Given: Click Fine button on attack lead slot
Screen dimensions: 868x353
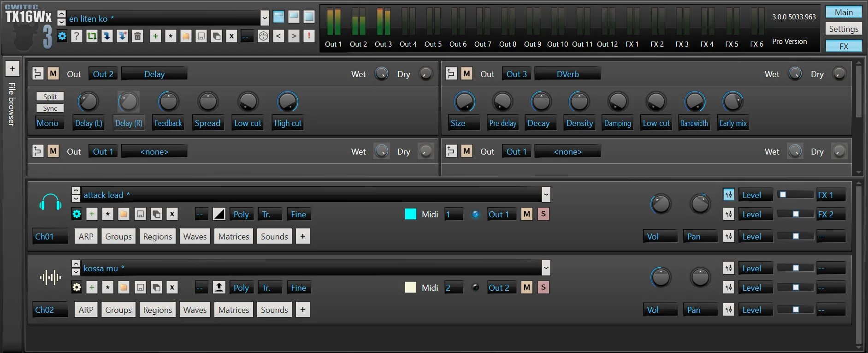Looking at the screenshot, I should pos(298,214).
